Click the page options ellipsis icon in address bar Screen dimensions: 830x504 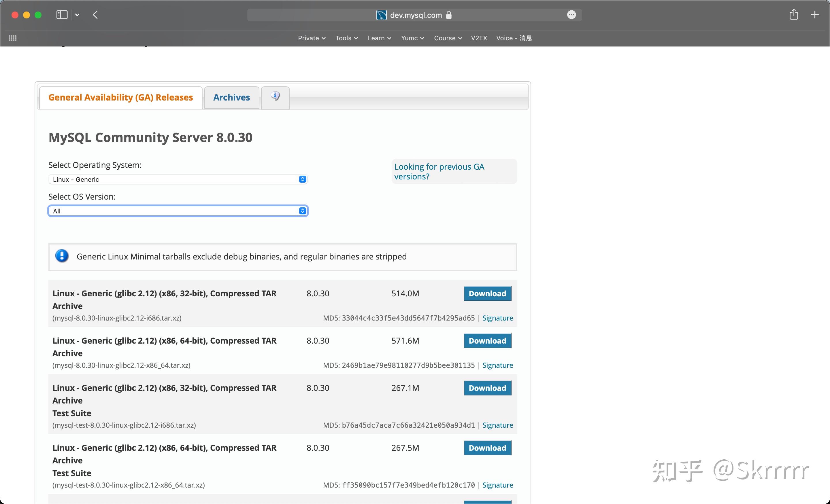pos(571,15)
